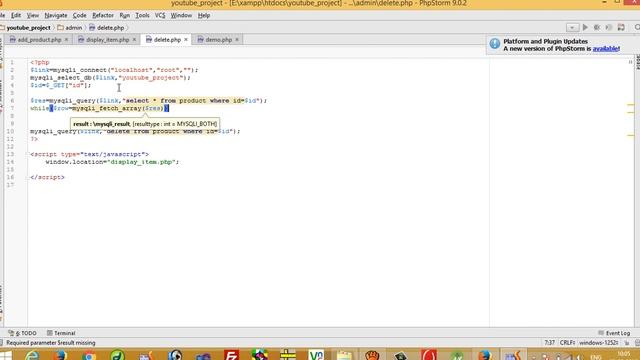Open the run configuration dropdown
The width and height of the screenshot is (640, 360).
point(572,28)
